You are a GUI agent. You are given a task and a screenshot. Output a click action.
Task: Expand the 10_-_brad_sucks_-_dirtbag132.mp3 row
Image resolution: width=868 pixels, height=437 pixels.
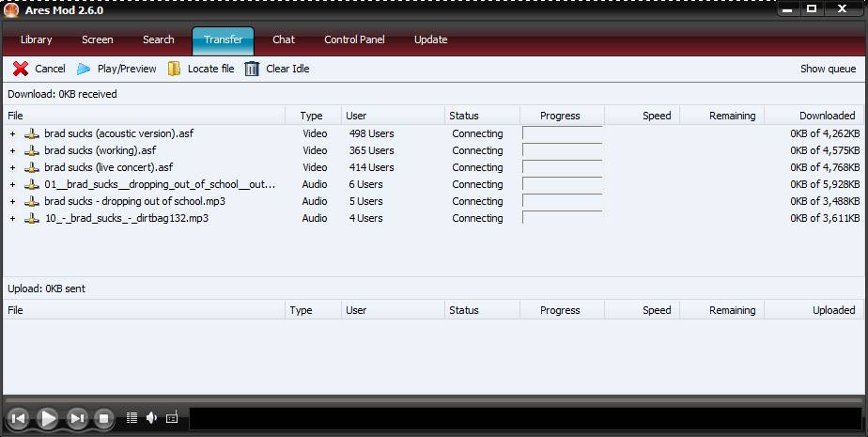(x=13, y=218)
